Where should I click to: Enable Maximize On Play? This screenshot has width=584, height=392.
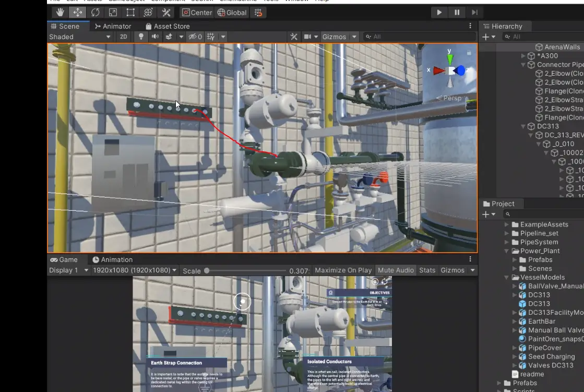[x=343, y=270]
